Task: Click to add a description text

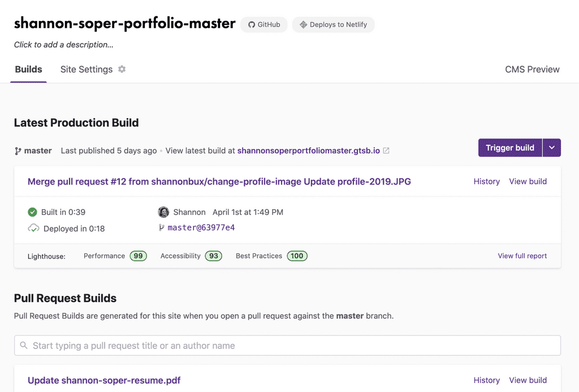Action: 63,45
